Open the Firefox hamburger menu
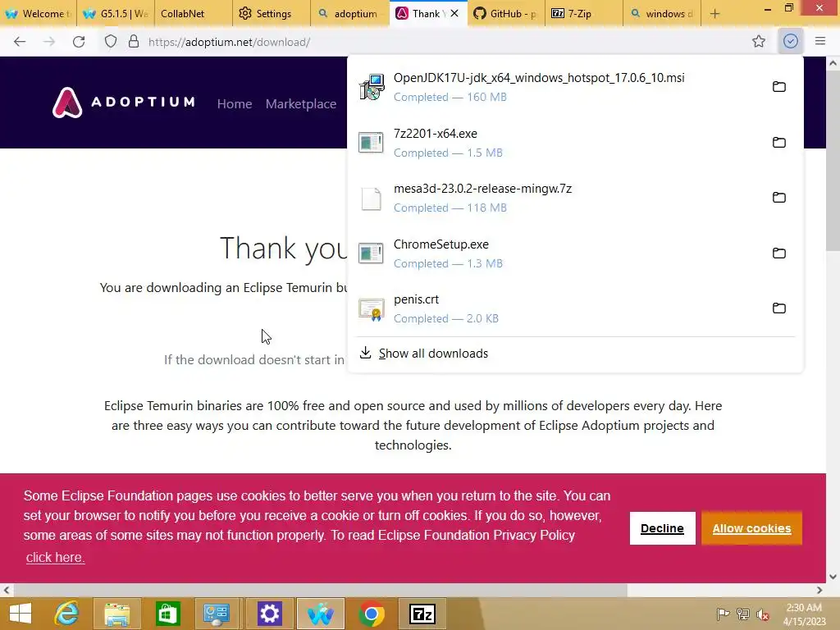 click(x=820, y=41)
